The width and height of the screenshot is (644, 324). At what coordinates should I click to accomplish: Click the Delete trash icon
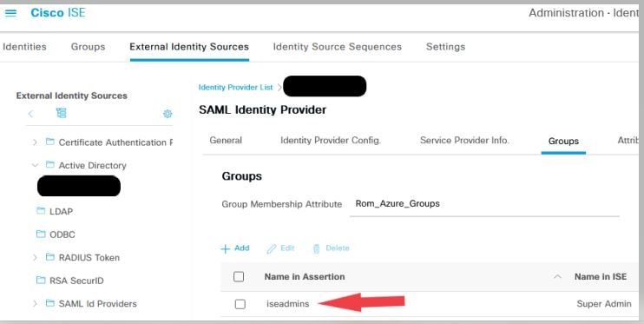[x=316, y=248]
